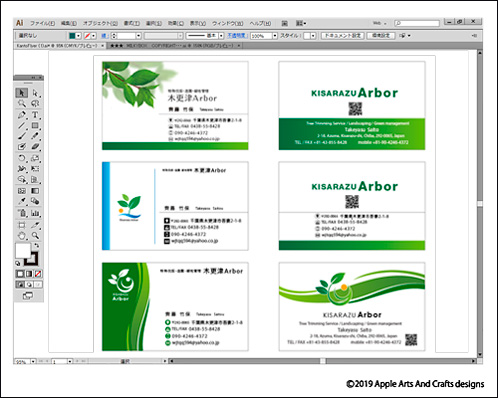Viewport: 498px width, 398px height.
Task: Click the 不透明度 (Opacity) link
Action: [237, 35]
